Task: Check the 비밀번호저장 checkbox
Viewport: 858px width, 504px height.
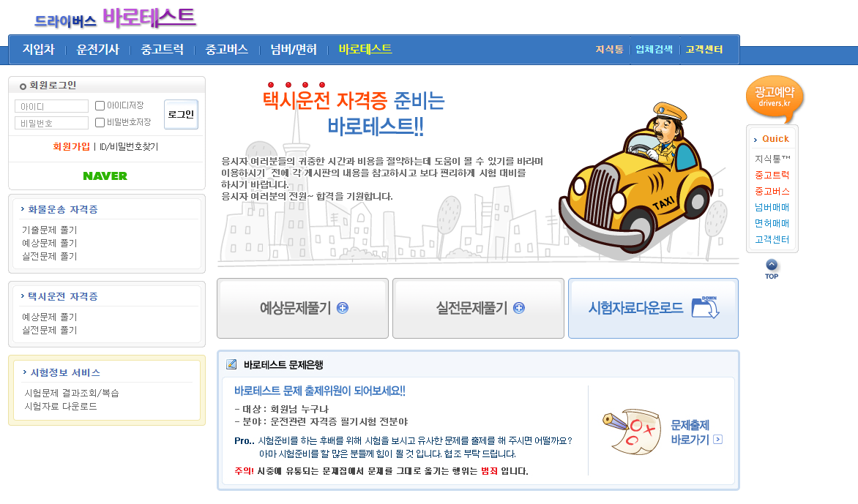Action: (100, 122)
